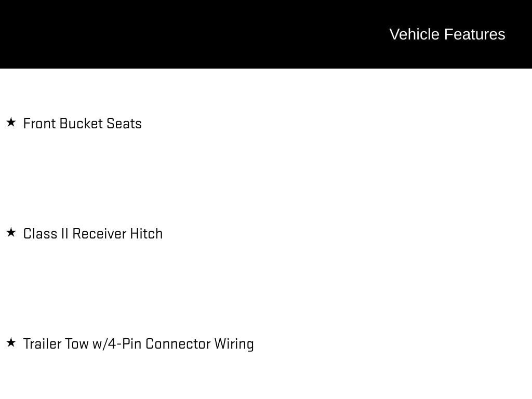The width and height of the screenshot is (532, 399).
Task: Select the Front Bucket Seats feature text
Action: tap(83, 124)
